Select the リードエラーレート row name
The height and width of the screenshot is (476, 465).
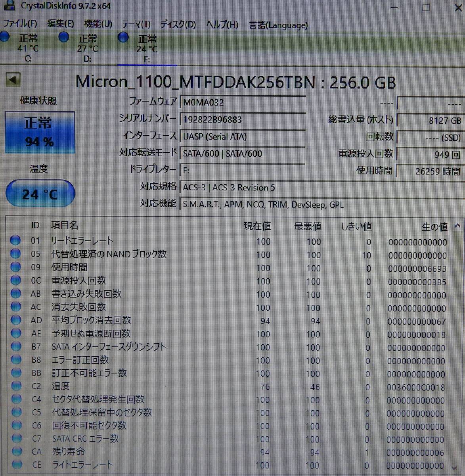(82, 240)
